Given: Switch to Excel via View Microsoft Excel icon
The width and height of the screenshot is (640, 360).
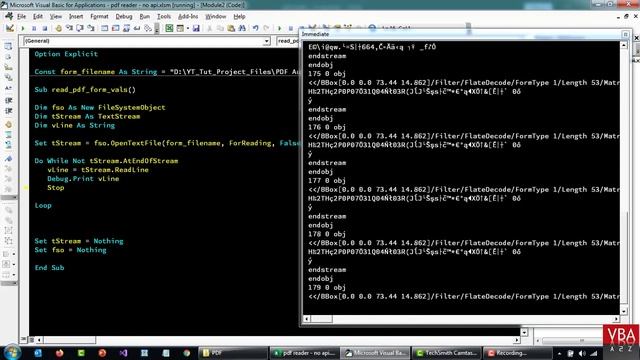Looking at the screenshot, I should 169,28.
